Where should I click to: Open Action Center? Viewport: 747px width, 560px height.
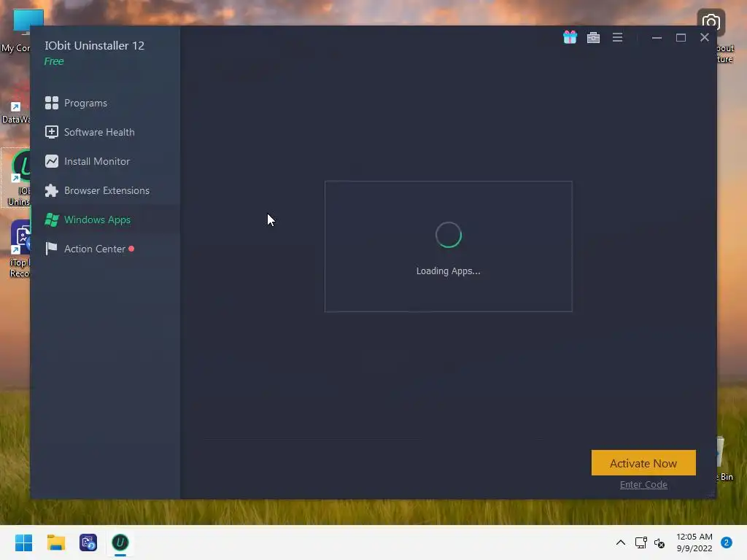click(105, 249)
